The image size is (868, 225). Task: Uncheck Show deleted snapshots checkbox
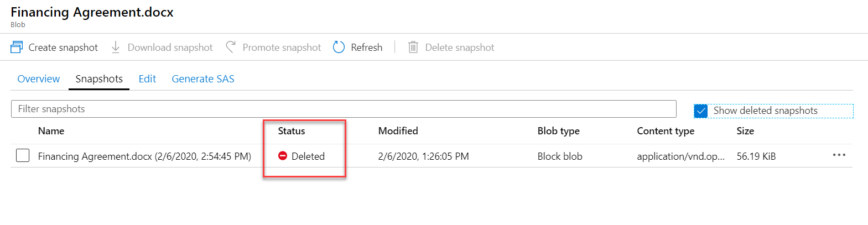[701, 111]
